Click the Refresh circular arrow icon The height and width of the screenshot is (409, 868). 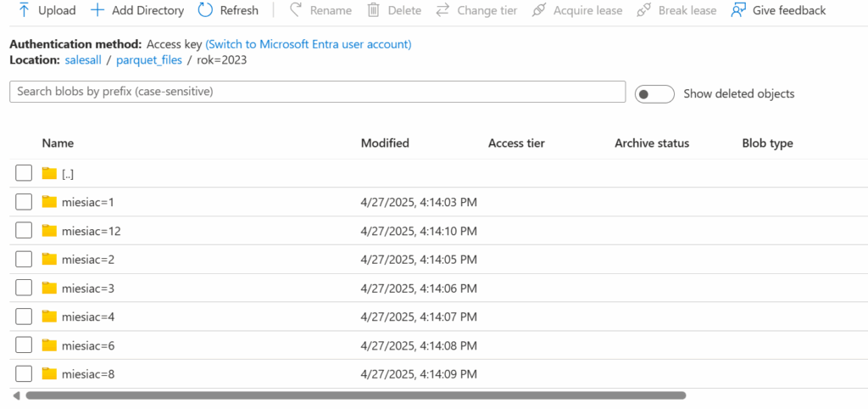[x=205, y=10]
